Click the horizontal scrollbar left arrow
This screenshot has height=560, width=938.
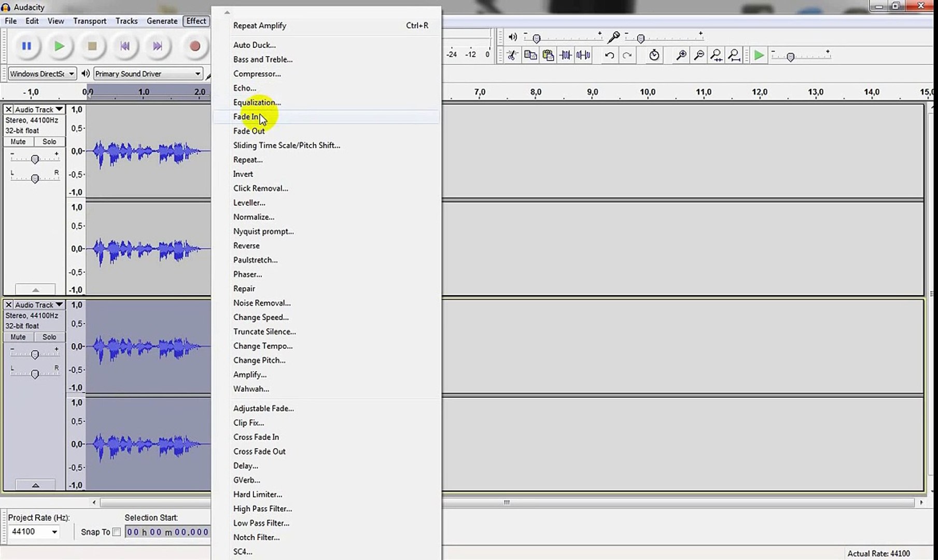tap(94, 502)
